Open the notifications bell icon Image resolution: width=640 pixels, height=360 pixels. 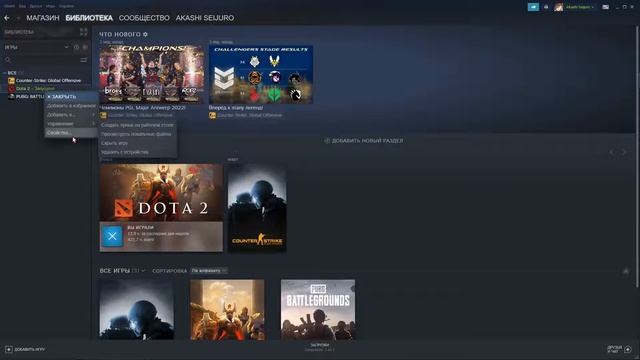(546, 7)
